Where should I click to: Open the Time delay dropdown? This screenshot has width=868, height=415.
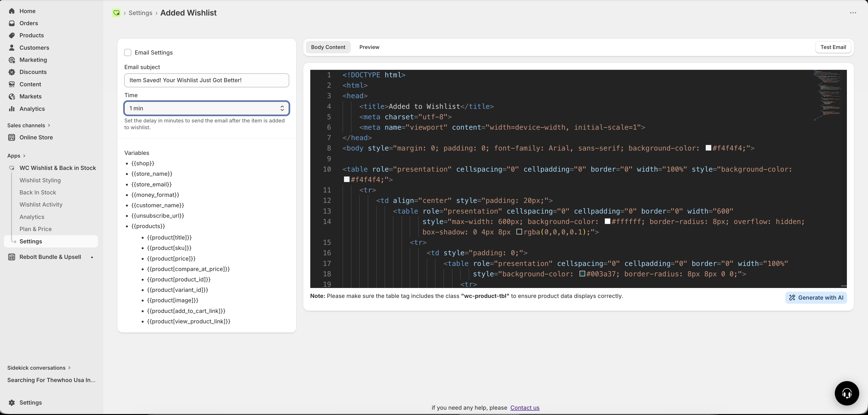[x=206, y=108]
